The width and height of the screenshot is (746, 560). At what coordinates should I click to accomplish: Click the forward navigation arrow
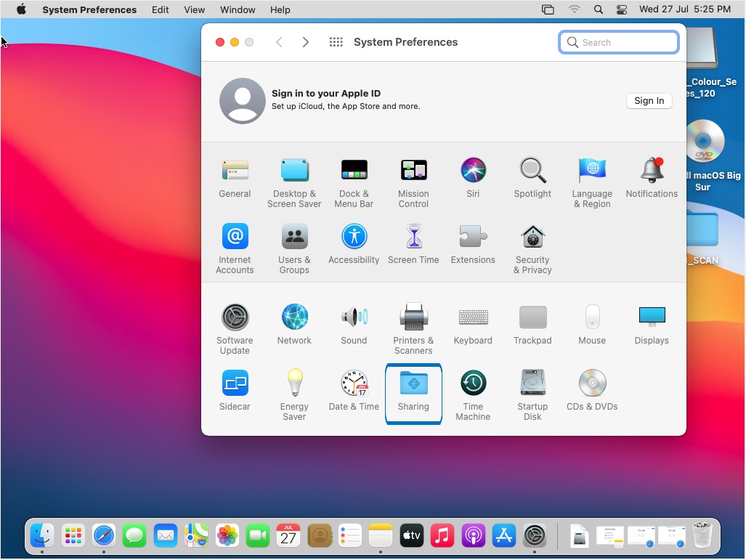pyautogui.click(x=306, y=42)
